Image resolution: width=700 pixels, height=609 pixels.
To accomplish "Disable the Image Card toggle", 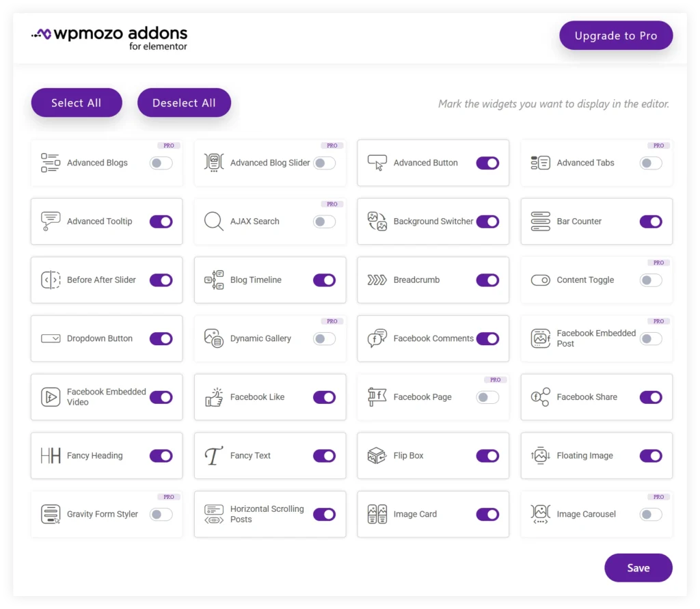I will (487, 515).
